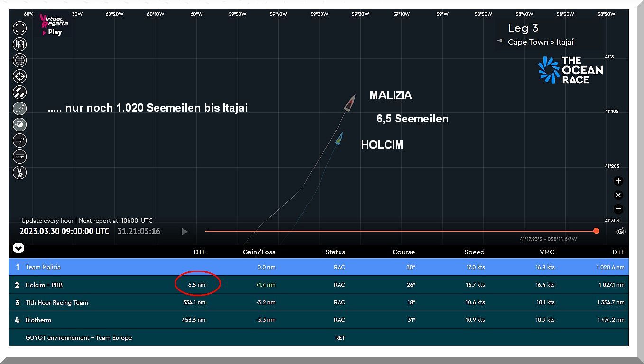Viewport: 644px width, 364px height.
Task: Toggle the wind layer icon
Action: click(x=19, y=140)
